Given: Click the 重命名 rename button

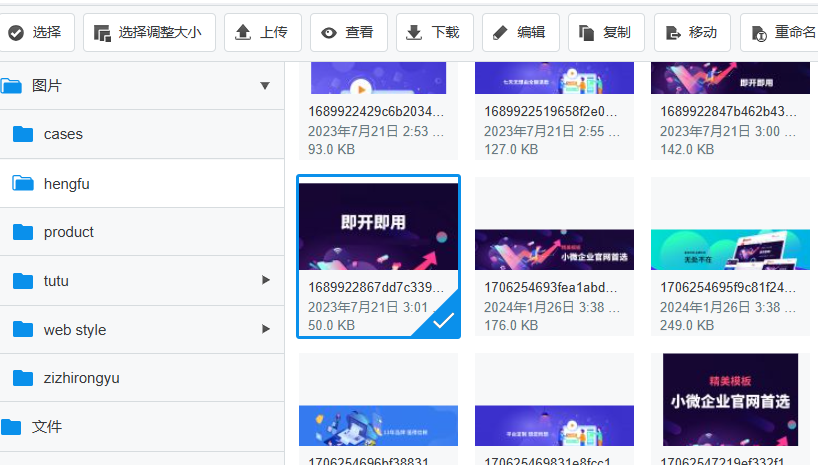Looking at the screenshot, I should (x=782, y=32).
